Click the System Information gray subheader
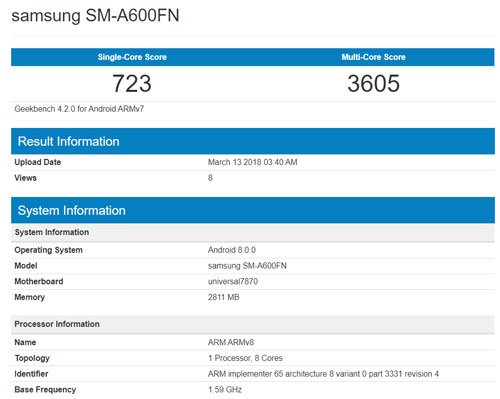The height and width of the screenshot is (399, 500). tap(253, 232)
